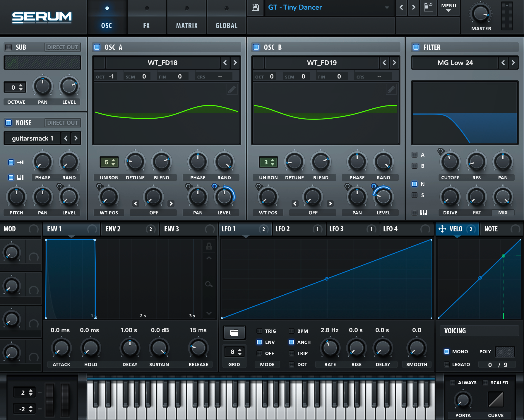Click the envelope lock icon
Viewport: 524px width, 420px height.
click(x=209, y=246)
